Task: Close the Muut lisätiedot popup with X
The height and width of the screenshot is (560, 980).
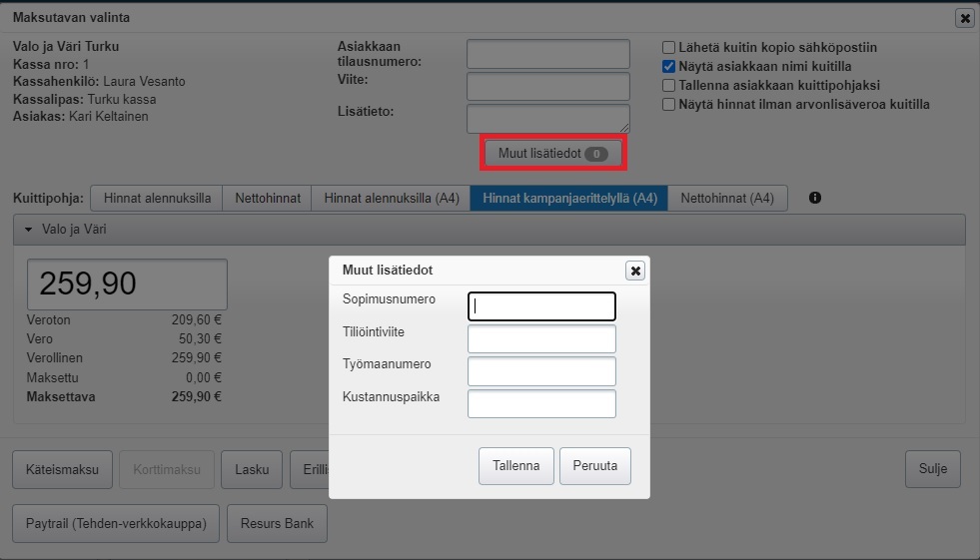Action: pyautogui.click(x=635, y=271)
